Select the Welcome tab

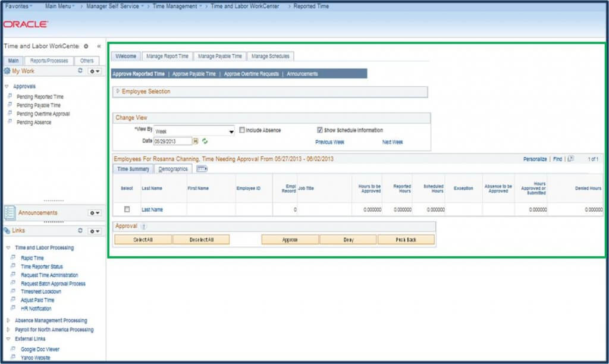click(x=126, y=57)
